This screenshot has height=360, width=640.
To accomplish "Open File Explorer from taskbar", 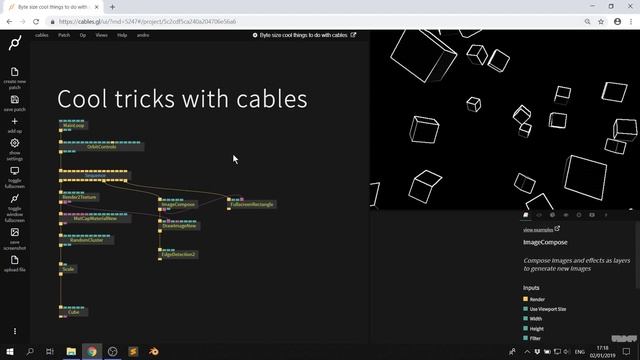I will [x=71, y=351].
